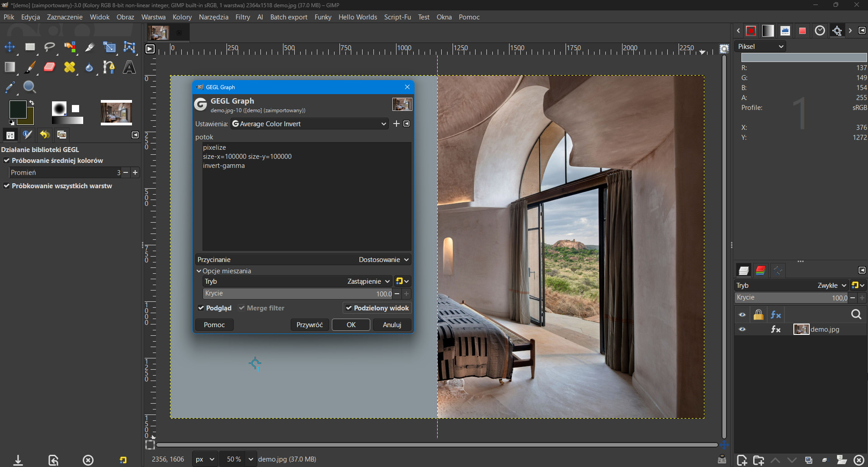Select the Rectangle Select tool
Viewport: 868px width, 467px height.
[x=30, y=47]
